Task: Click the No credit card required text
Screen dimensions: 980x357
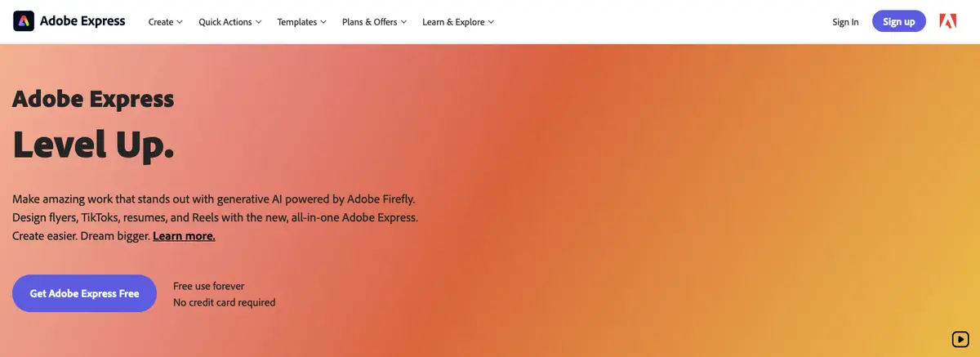Action: click(224, 302)
